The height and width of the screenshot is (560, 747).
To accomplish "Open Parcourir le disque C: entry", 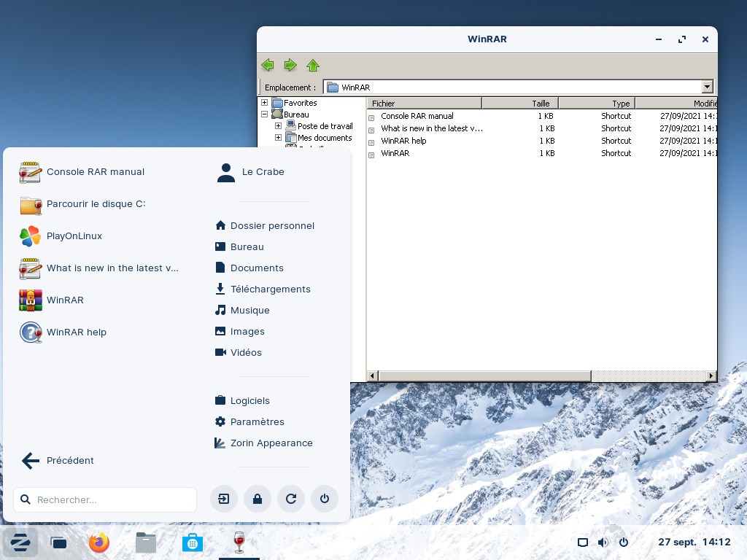I will pyautogui.click(x=82, y=204).
